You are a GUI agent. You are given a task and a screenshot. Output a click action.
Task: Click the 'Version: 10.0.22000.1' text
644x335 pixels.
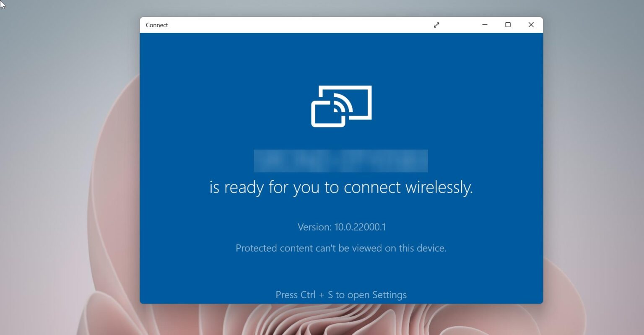click(x=341, y=227)
